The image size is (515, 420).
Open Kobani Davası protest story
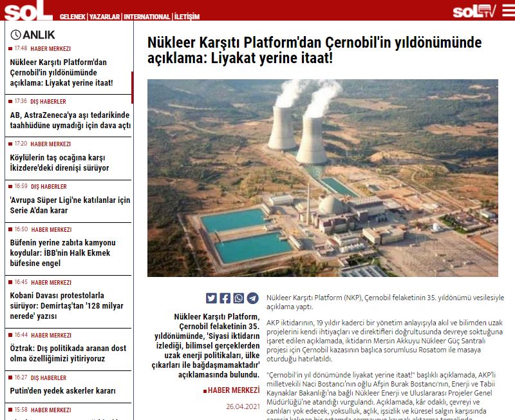(67, 305)
